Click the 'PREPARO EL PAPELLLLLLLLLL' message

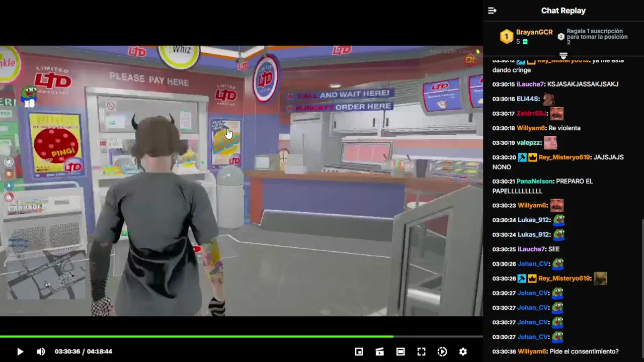click(x=542, y=186)
